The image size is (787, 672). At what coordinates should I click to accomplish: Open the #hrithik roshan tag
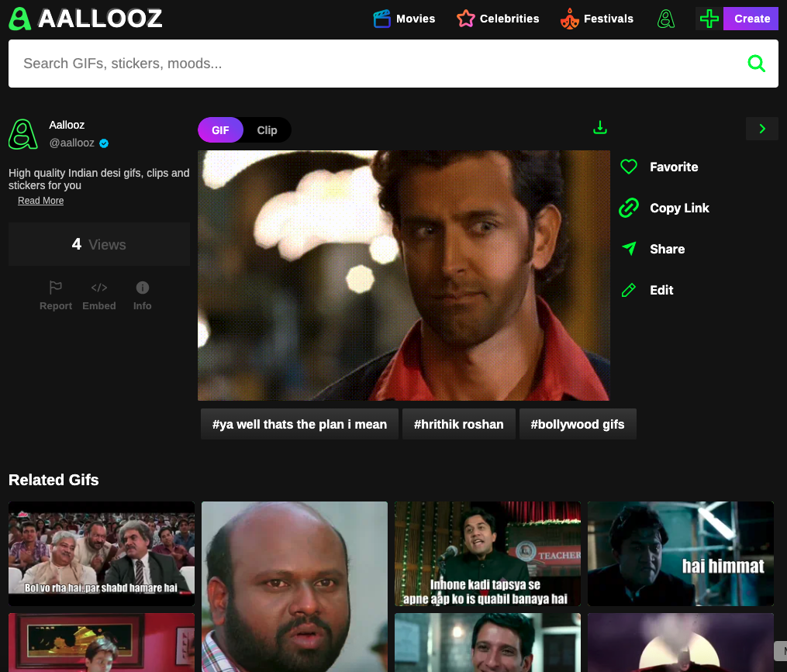pyautogui.click(x=458, y=424)
